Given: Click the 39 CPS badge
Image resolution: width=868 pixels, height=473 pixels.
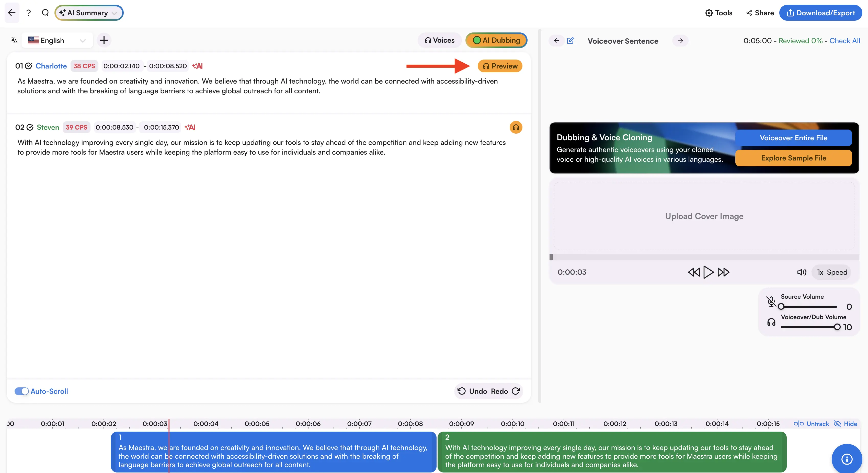Looking at the screenshot, I should [x=76, y=127].
